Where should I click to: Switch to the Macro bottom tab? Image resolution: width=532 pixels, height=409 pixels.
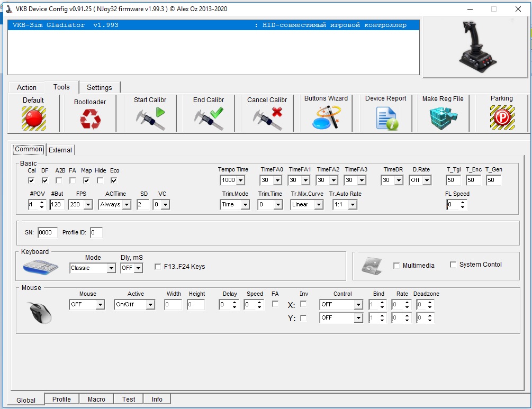pyautogui.click(x=96, y=399)
